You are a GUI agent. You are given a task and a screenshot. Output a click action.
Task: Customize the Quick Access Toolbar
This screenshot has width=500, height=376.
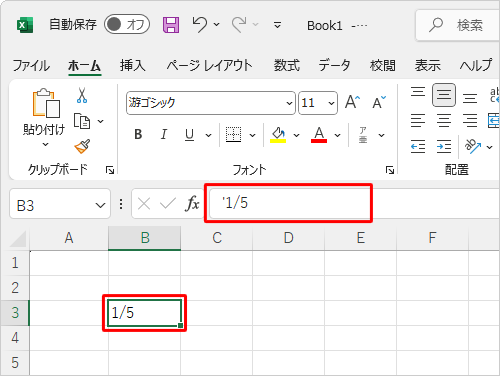click(277, 25)
